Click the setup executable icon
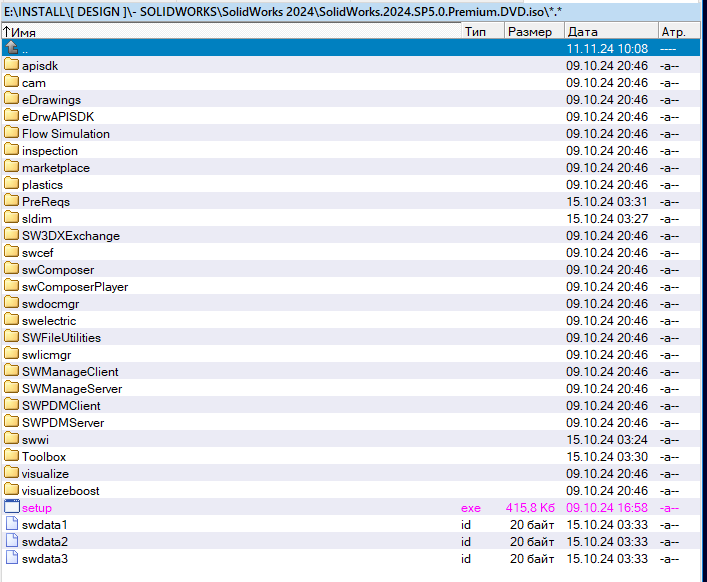The image size is (707, 582). (12, 507)
